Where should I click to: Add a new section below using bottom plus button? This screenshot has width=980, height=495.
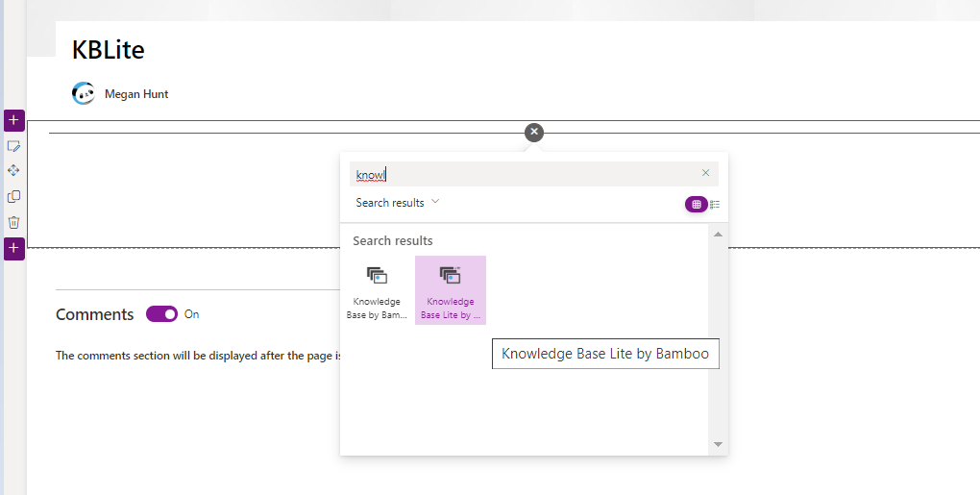pyautogui.click(x=13, y=248)
